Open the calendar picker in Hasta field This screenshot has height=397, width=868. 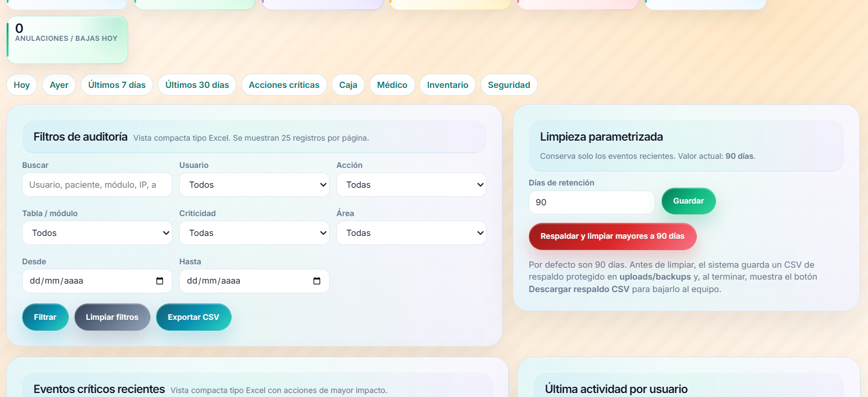pos(317,281)
